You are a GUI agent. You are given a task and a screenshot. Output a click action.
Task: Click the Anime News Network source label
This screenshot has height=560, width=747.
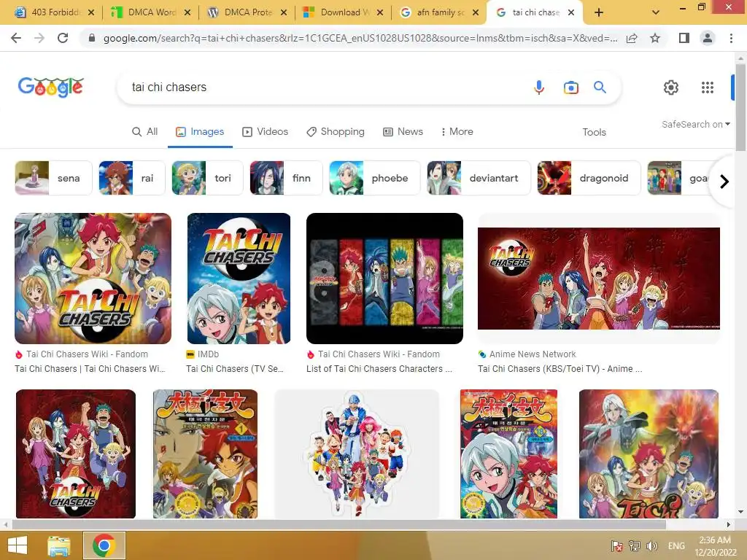tap(532, 354)
